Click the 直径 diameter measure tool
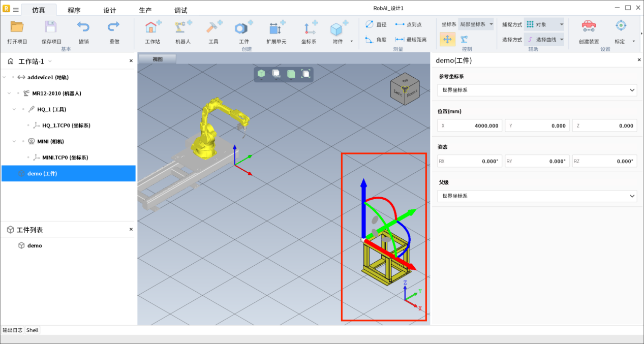This screenshot has width=644, height=344. click(x=376, y=24)
